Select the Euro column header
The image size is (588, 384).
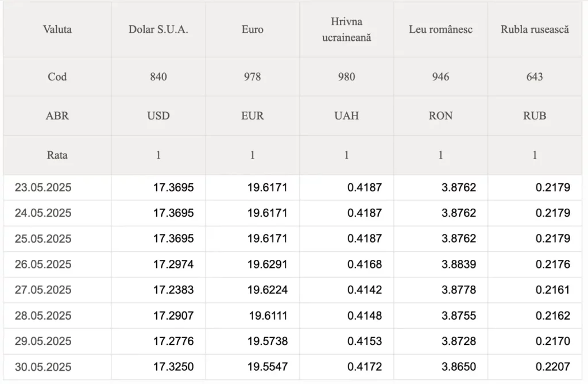click(x=253, y=29)
